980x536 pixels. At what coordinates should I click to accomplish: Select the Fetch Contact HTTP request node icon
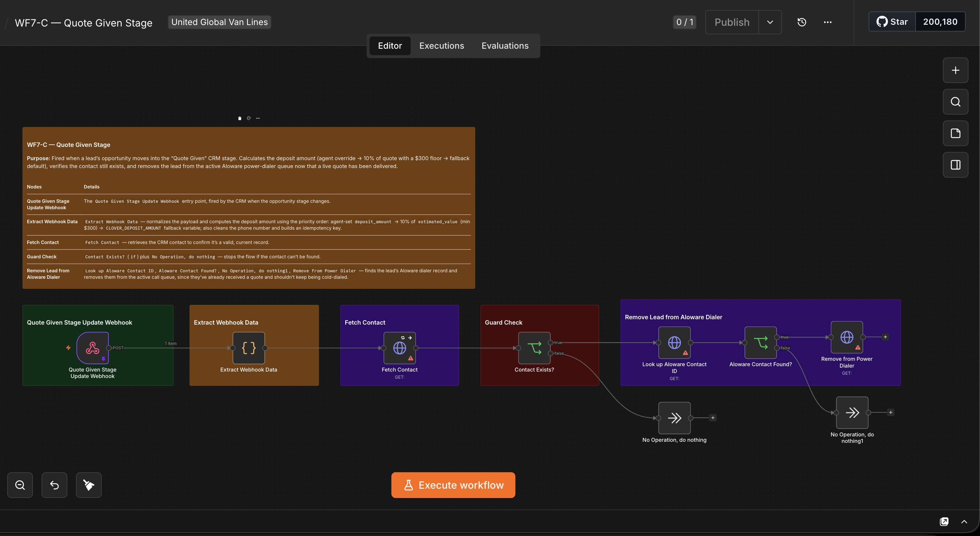point(399,348)
